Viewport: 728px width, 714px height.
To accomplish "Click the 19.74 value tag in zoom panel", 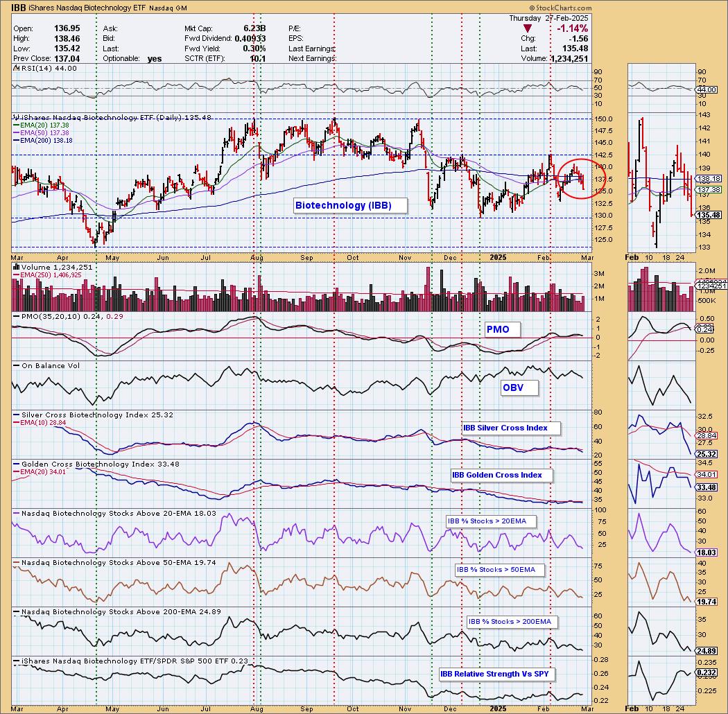I will (x=707, y=602).
